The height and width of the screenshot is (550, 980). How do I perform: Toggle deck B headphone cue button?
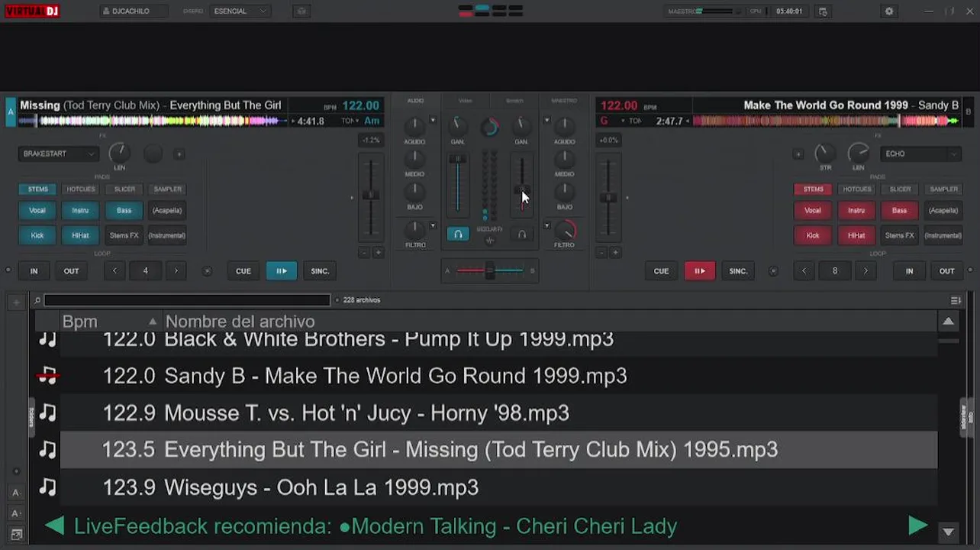[x=522, y=235]
